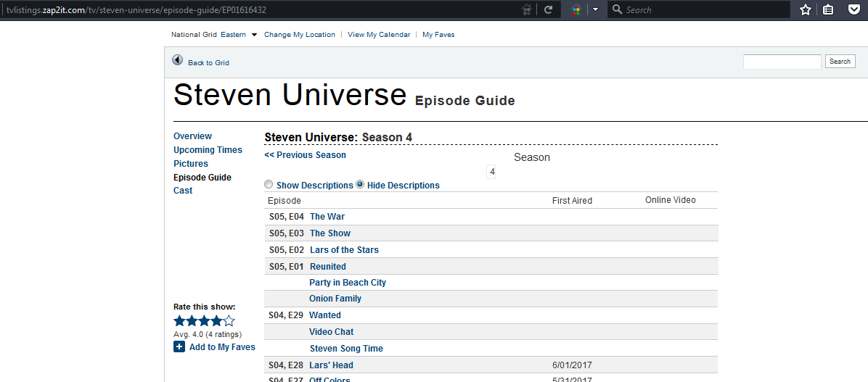This screenshot has width=868, height=382.
Task: Select Episode Guide in sidebar
Action: tap(202, 178)
